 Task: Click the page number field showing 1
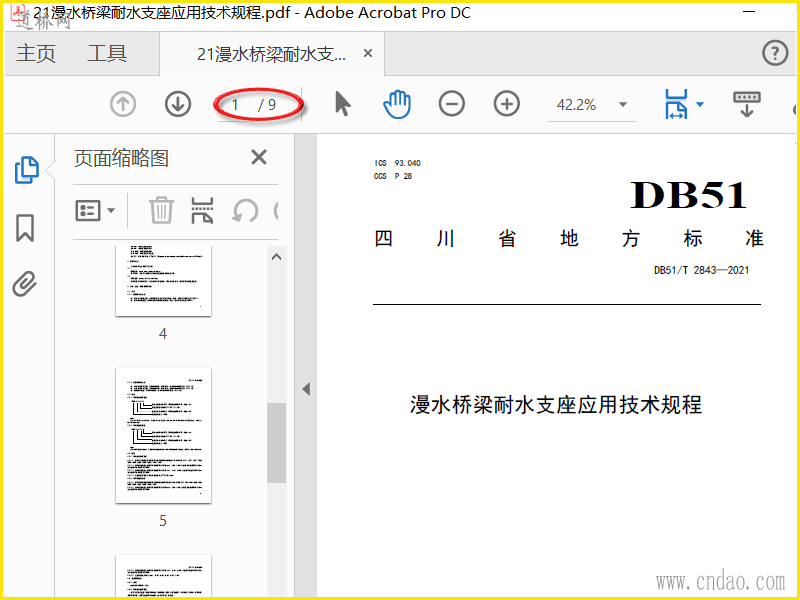(x=235, y=105)
